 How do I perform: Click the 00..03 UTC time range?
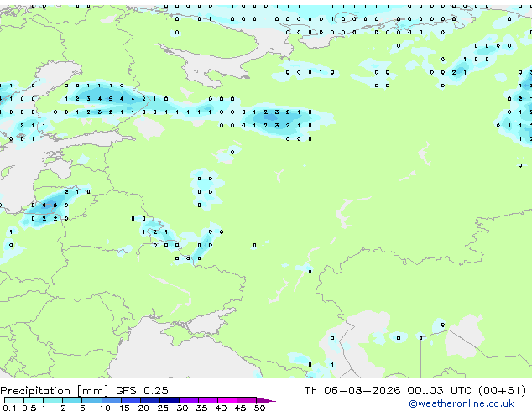(440, 390)
